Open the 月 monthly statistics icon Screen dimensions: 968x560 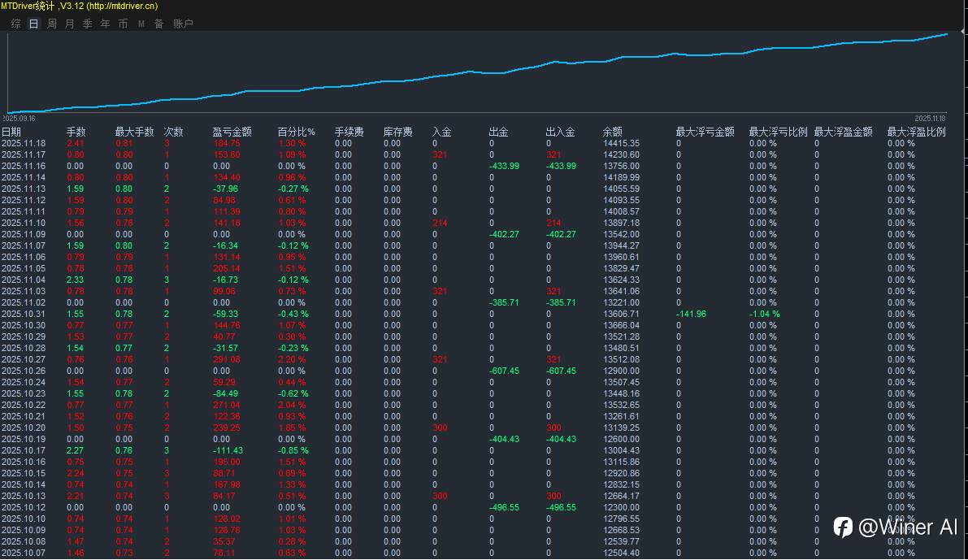(69, 24)
